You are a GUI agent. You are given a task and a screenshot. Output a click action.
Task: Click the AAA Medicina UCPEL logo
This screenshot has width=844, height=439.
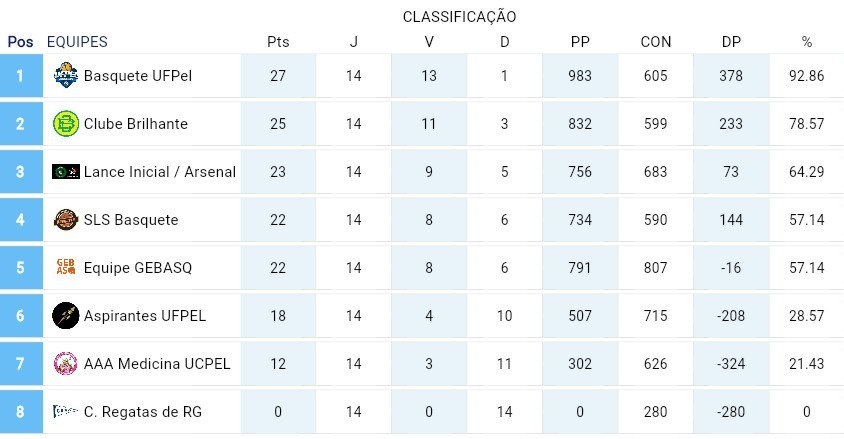[x=66, y=363]
